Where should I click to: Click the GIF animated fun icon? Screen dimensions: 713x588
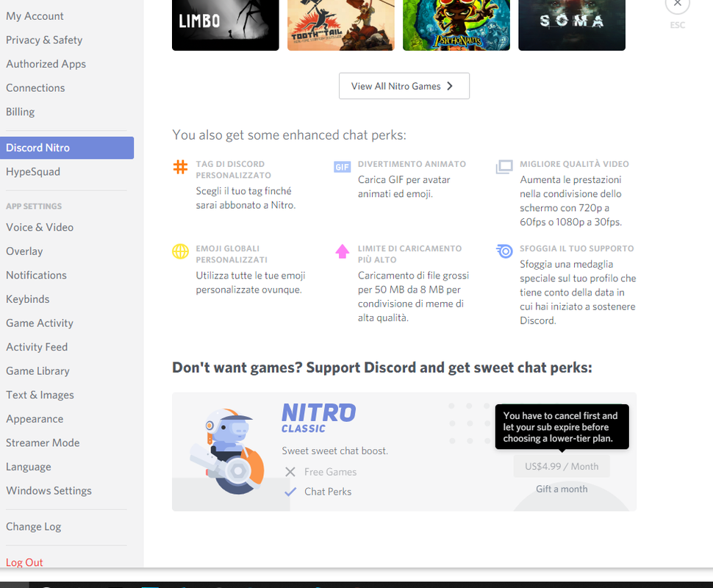tap(342, 168)
